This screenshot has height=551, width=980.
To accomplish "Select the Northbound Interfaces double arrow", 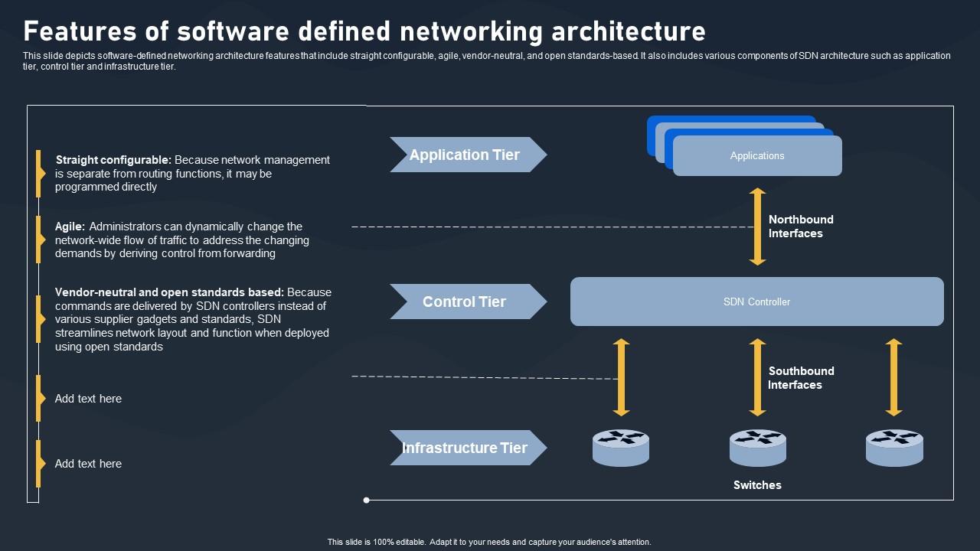I will pos(757,227).
